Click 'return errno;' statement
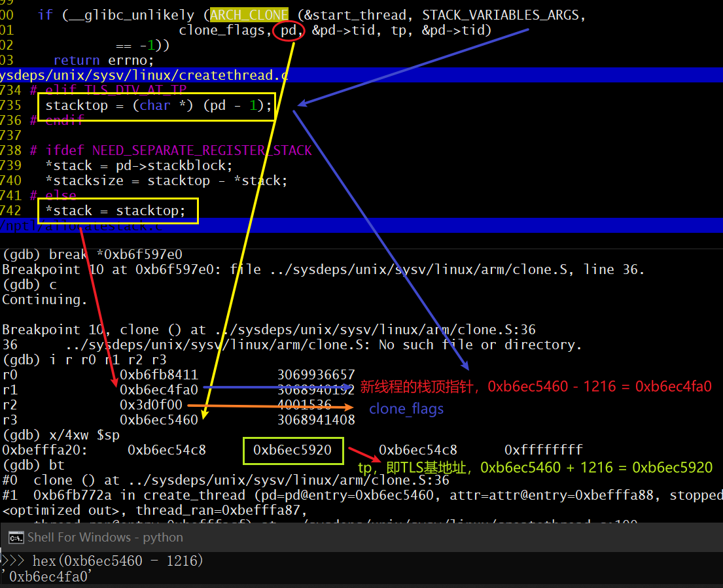 (104, 60)
